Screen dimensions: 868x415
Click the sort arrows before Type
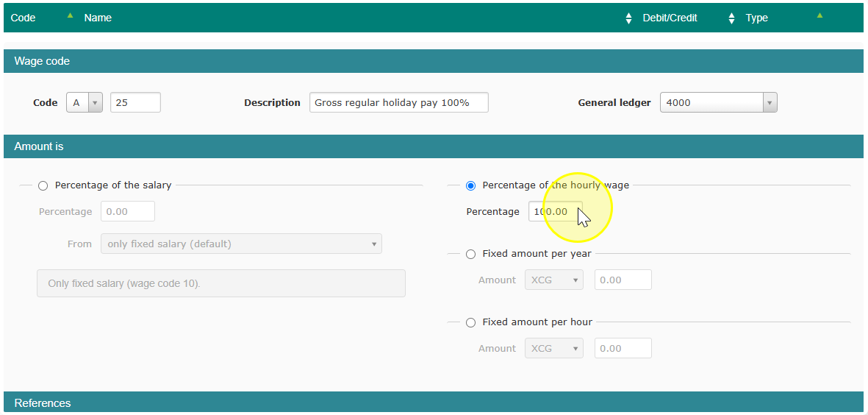[x=731, y=18]
